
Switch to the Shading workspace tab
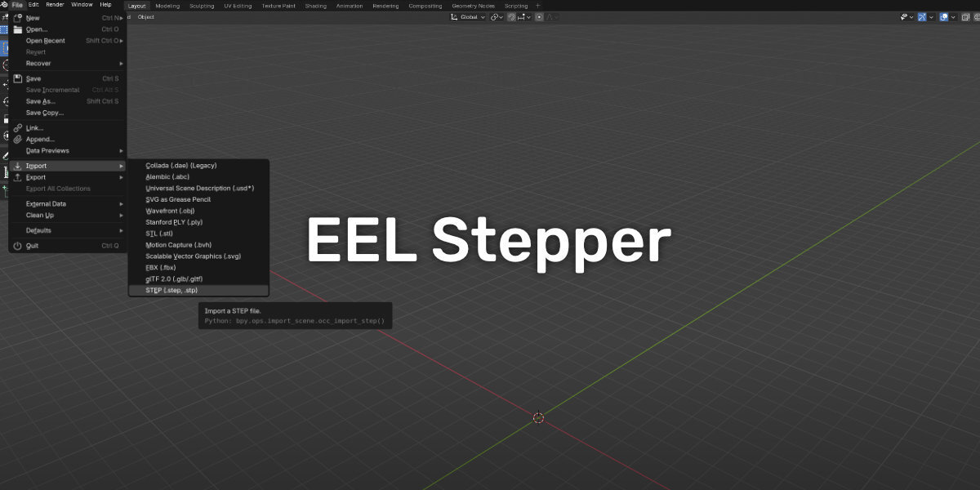click(x=316, y=6)
